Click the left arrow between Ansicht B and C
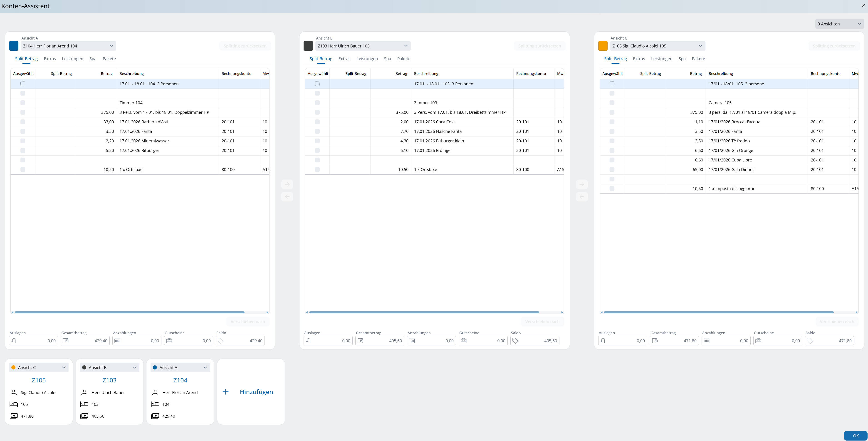 pyautogui.click(x=582, y=197)
